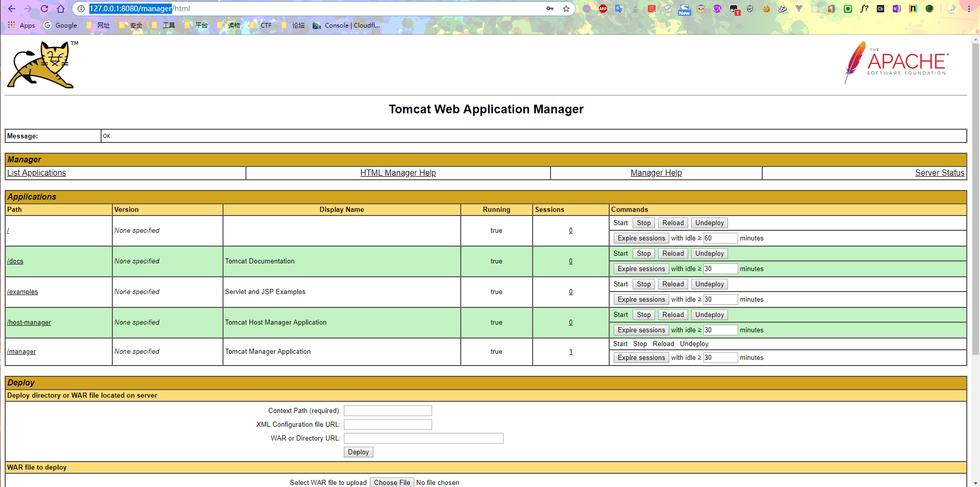Click the sessions count for /manager
980x487 pixels.
click(x=571, y=351)
